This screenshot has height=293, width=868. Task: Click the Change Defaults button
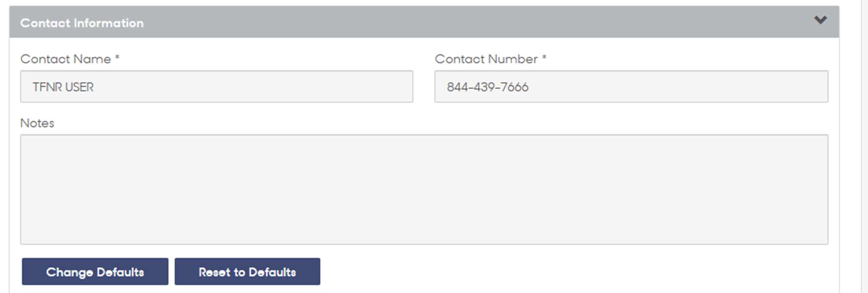(x=95, y=272)
